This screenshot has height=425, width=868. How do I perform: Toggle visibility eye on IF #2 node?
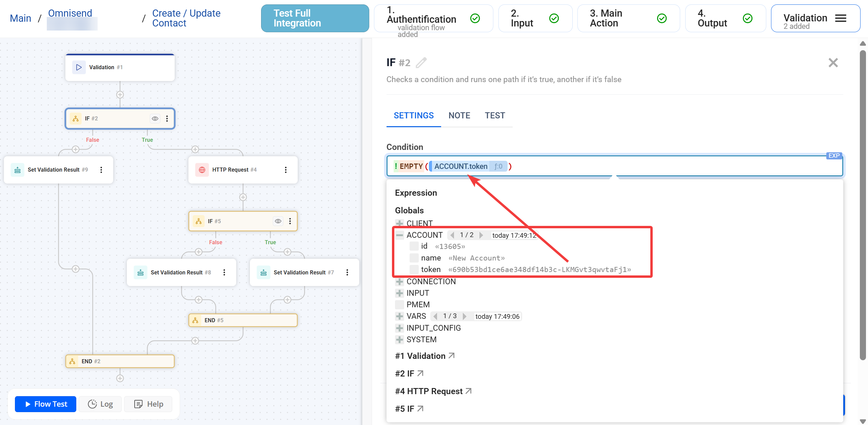pos(155,118)
